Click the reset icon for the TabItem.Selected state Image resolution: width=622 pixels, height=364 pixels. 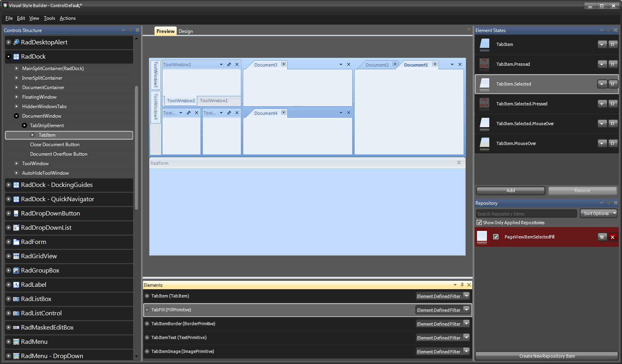[612, 84]
